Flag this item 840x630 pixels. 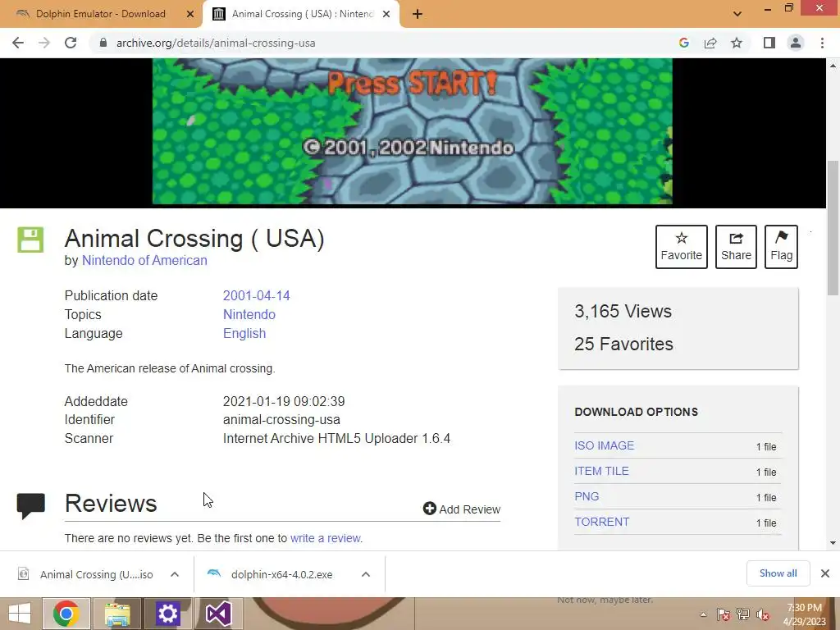pyautogui.click(x=781, y=246)
